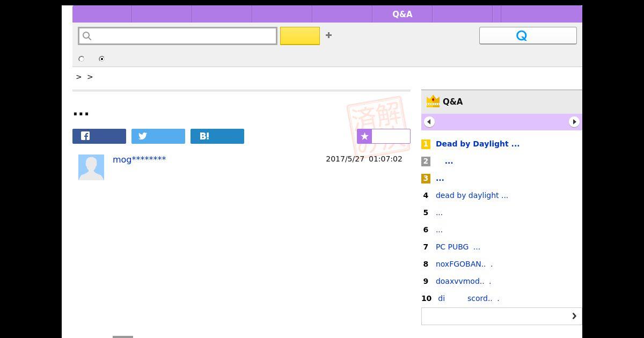Click the magnifier icon in search box

[87, 36]
